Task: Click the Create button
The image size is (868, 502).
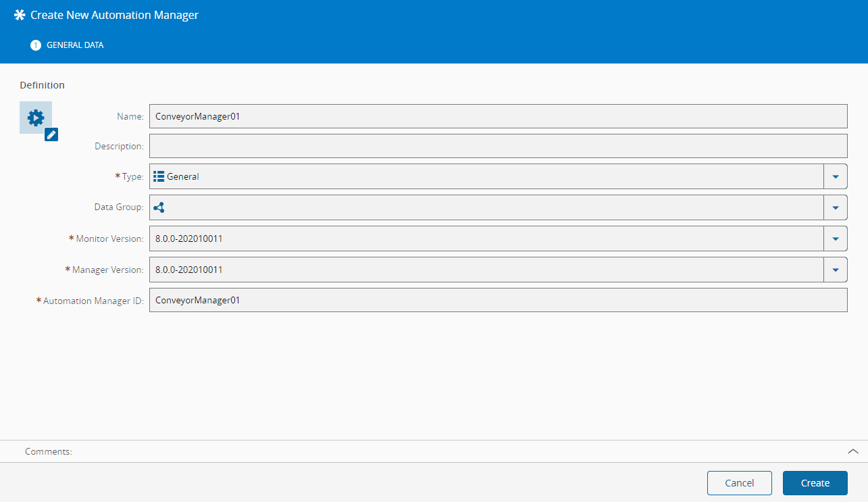Action: coord(815,483)
